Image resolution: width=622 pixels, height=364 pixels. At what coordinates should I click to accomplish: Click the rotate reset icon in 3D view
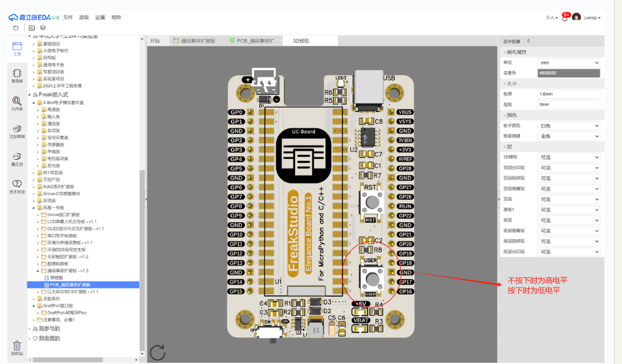[x=157, y=352]
